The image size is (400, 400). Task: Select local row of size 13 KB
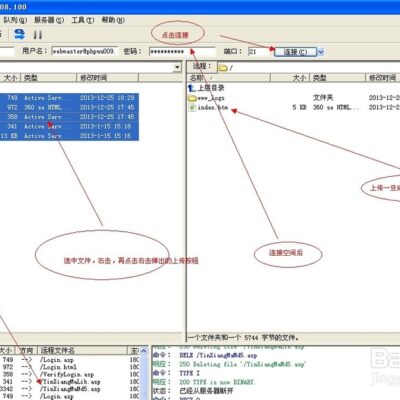point(69,136)
